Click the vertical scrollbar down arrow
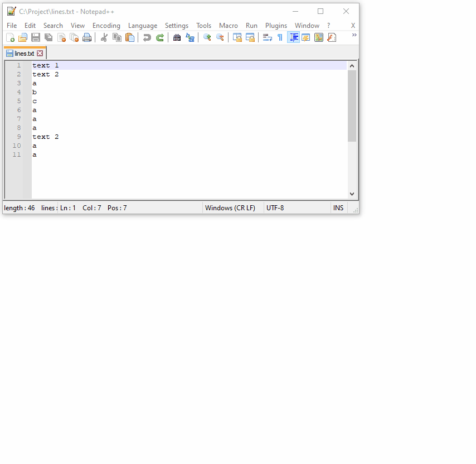The image size is (476, 464). pyautogui.click(x=352, y=194)
